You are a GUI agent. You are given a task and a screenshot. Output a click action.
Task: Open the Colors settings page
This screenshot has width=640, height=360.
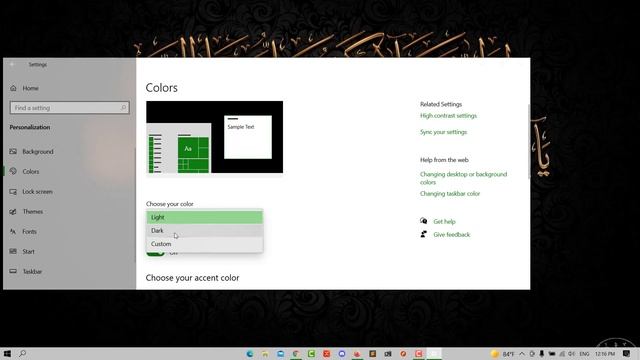click(31, 171)
